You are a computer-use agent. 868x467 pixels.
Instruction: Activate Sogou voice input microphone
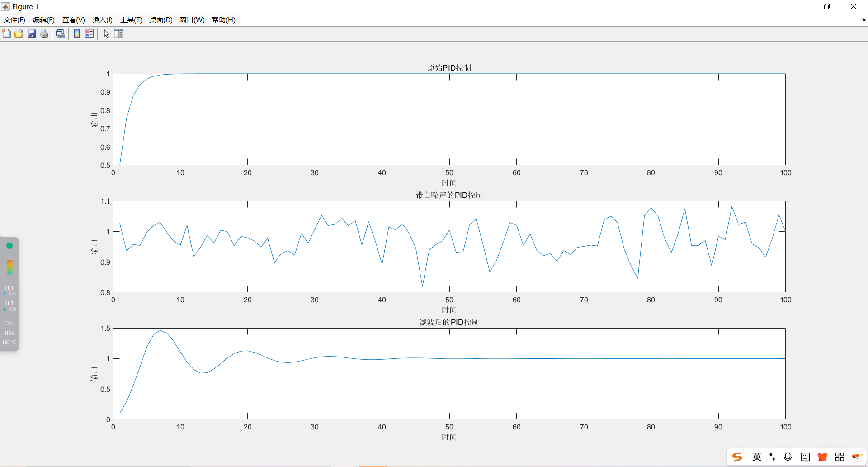click(x=787, y=457)
